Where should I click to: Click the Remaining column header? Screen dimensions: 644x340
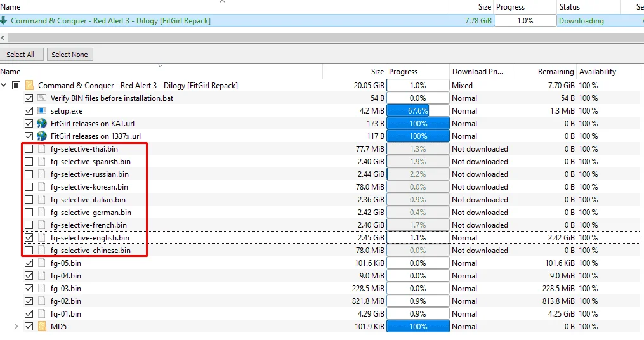[x=544, y=72]
